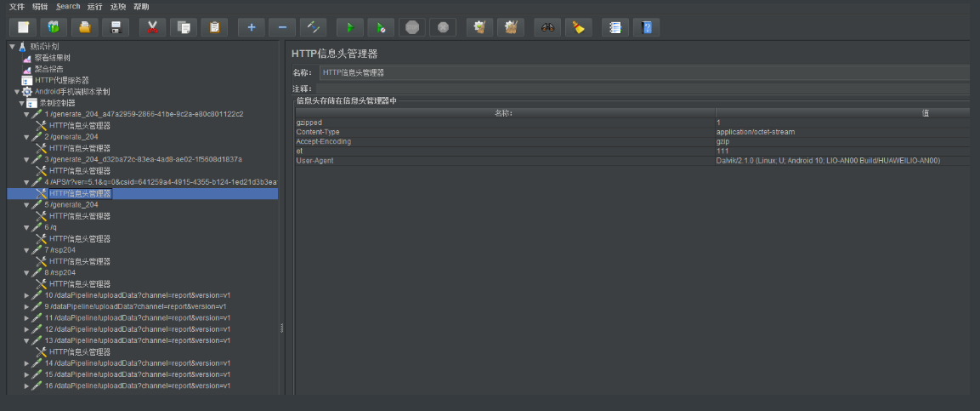Open the 运行 menu
The width and height of the screenshot is (980, 411).
[95, 6]
